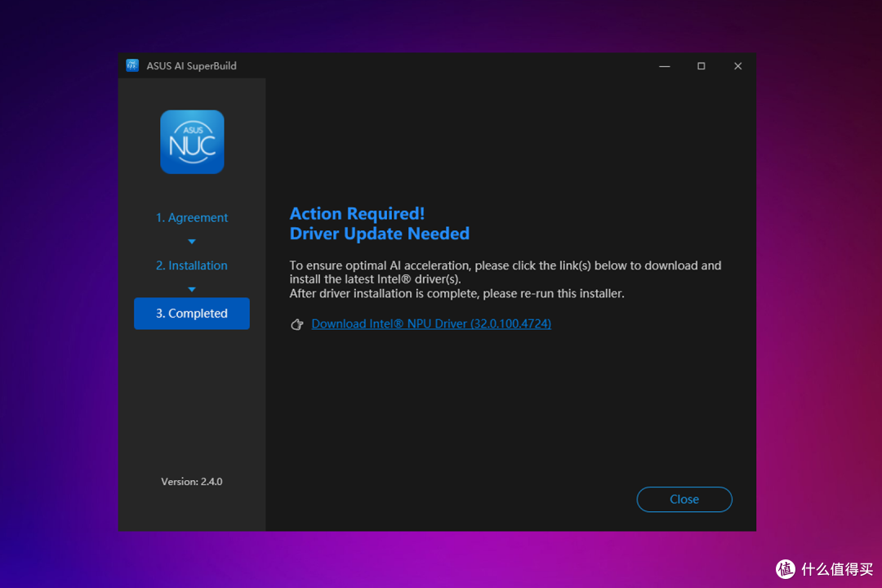Select the 1. Agreement step
This screenshot has height=588, width=882.
192,217
